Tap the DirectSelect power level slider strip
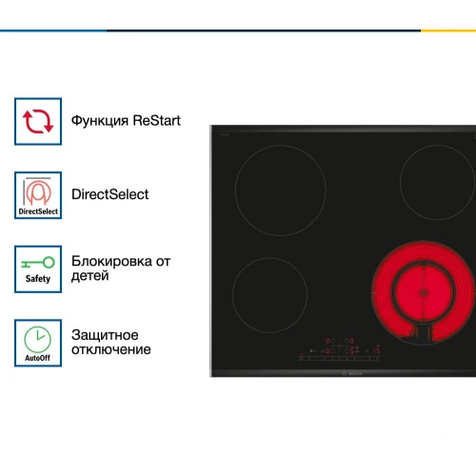476x476 pixels. point(339,358)
